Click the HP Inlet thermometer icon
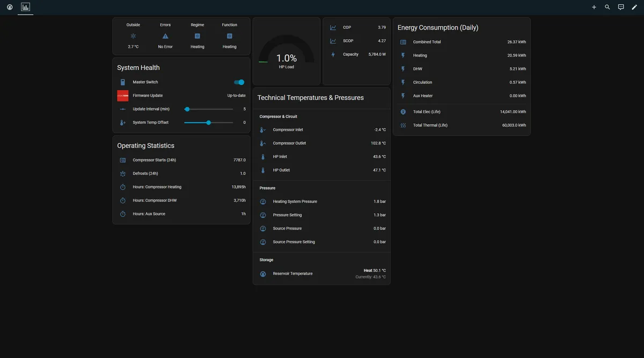 [263, 157]
